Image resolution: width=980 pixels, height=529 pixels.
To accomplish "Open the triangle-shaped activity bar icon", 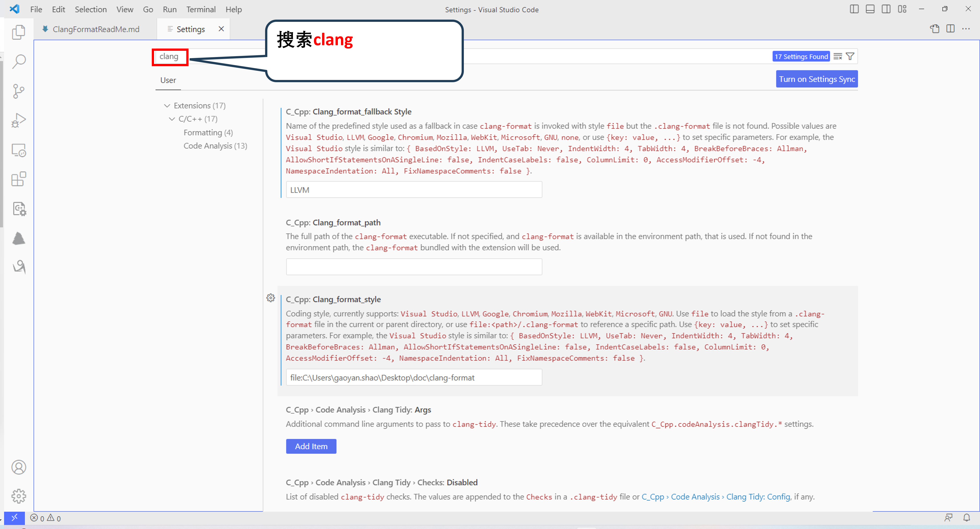I will click(x=19, y=238).
